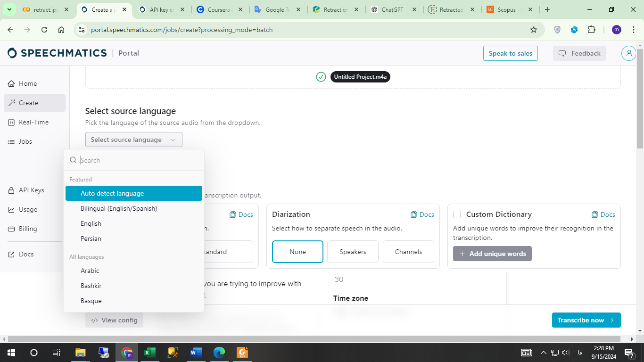Open the user account avatar icon
The image size is (644, 362).
628,53
